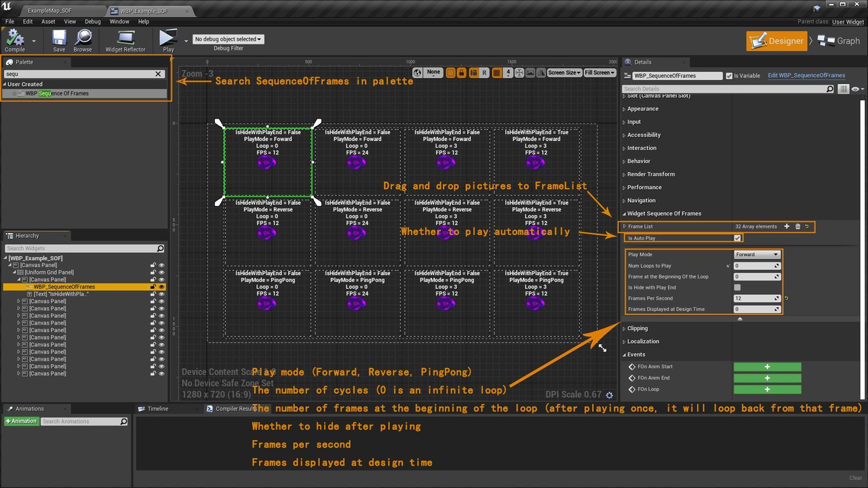Click the Compile toolbar icon
Screen dimensions: 868x488
(x=15, y=41)
